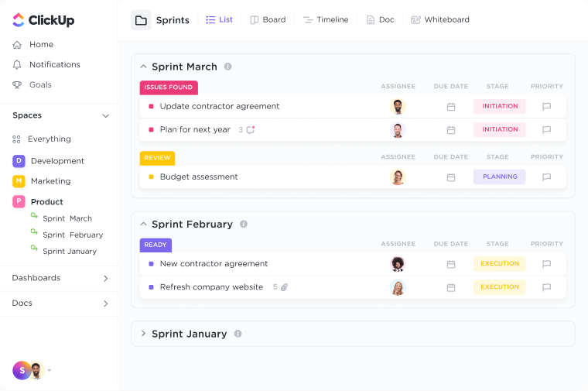Switch to the List view tab
The height and width of the screenshot is (391, 588).
point(220,20)
